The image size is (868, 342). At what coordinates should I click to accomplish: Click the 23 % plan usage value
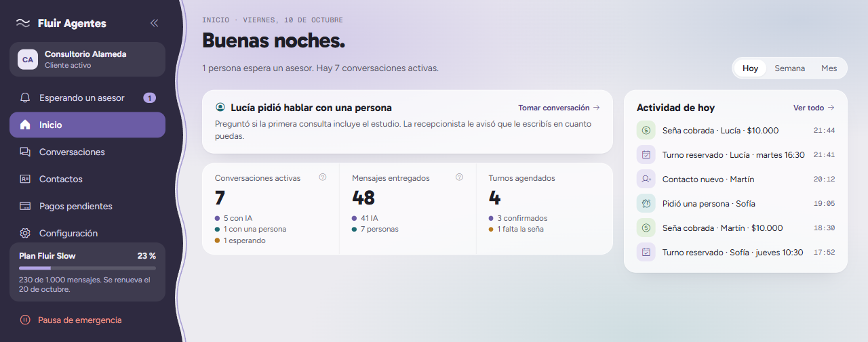tap(146, 256)
